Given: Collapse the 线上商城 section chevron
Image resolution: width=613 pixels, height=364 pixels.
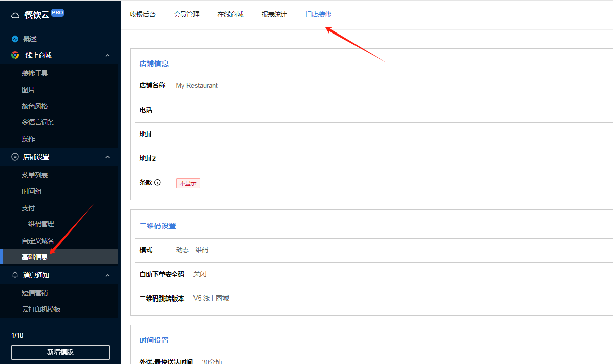Looking at the screenshot, I should point(107,55).
